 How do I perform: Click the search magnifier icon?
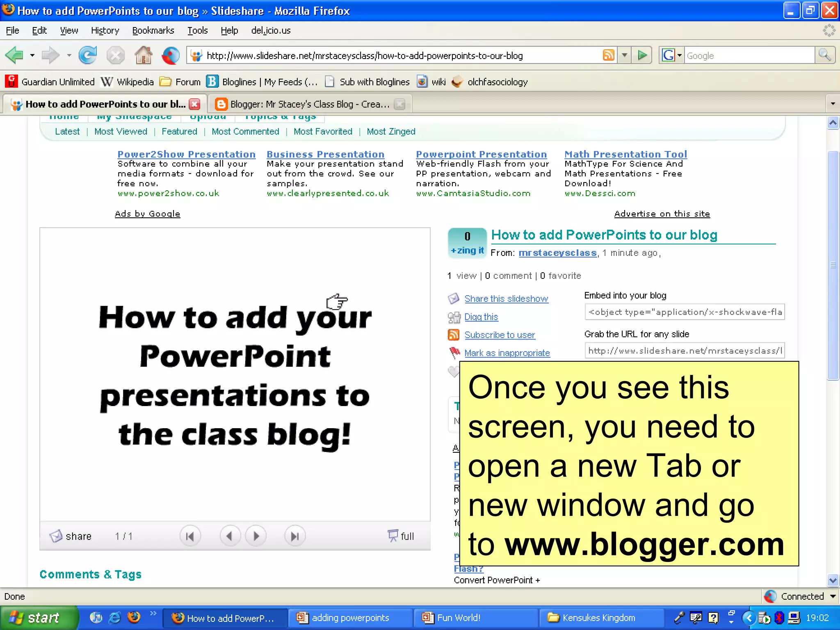(825, 55)
